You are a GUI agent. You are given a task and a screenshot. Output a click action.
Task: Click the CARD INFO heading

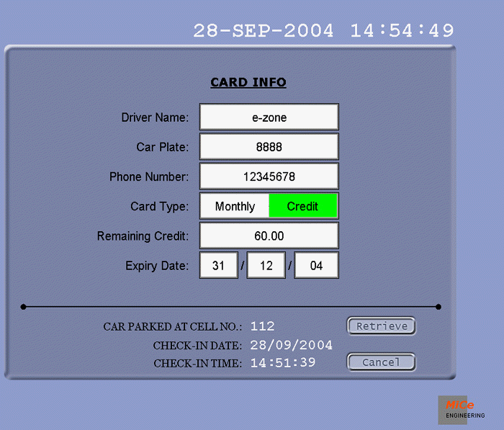click(x=248, y=82)
